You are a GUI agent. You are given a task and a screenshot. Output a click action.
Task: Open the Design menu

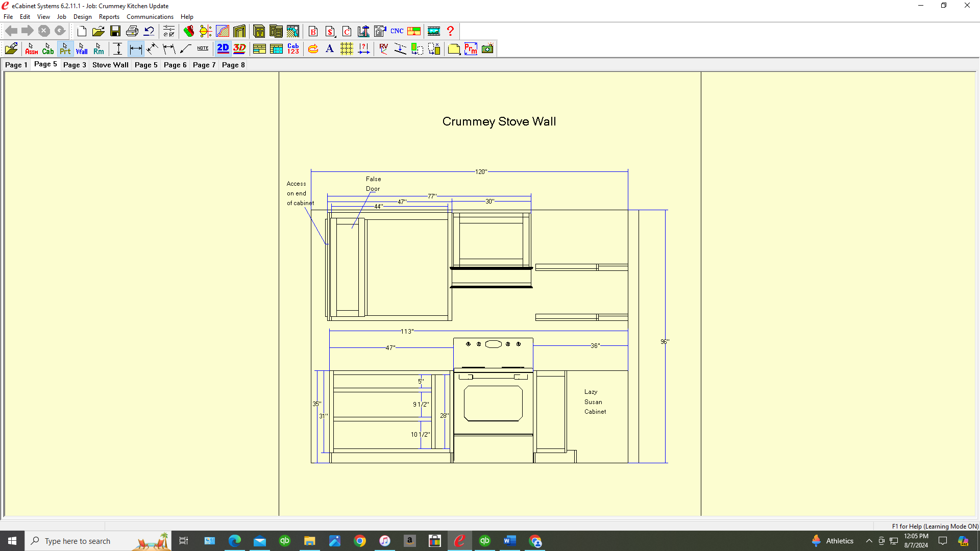(82, 17)
